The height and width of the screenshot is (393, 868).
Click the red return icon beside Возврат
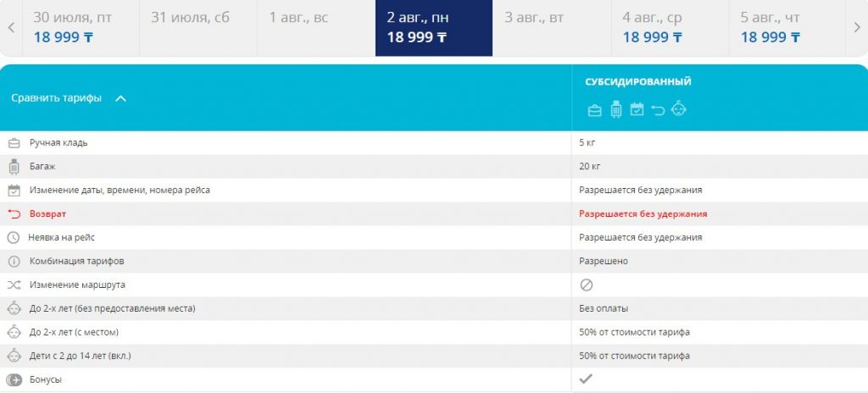(13, 214)
